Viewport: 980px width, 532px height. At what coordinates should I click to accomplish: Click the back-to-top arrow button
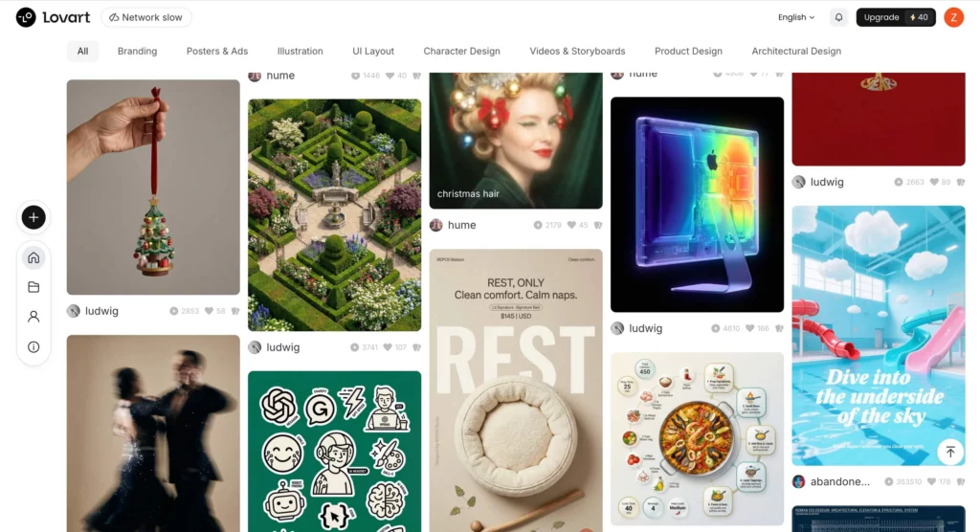click(x=950, y=452)
